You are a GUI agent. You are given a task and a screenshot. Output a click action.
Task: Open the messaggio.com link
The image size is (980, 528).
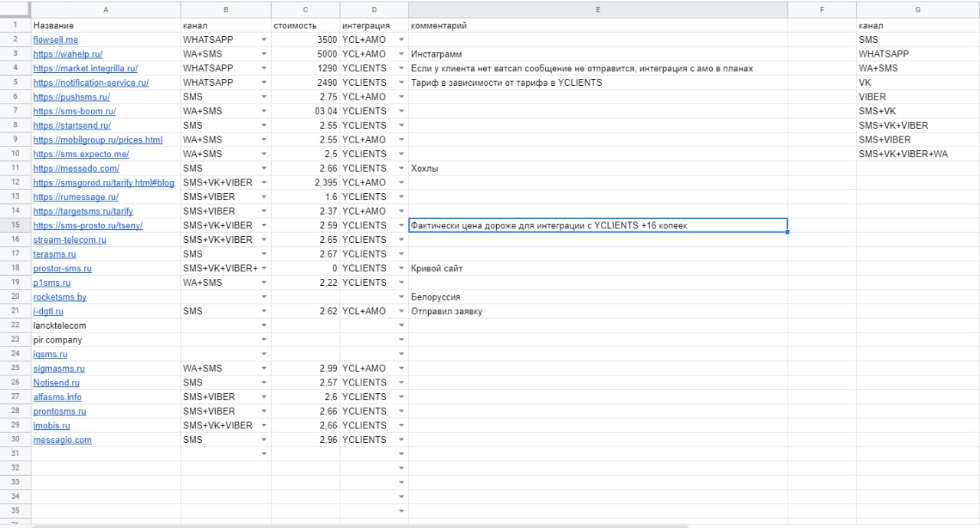pyautogui.click(x=62, y=440)
